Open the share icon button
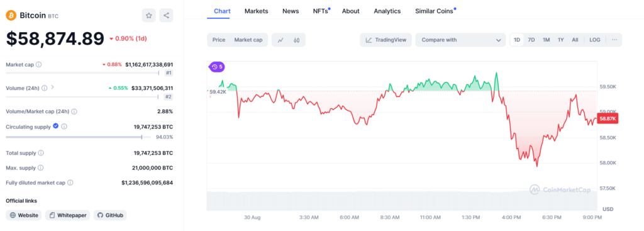 (166, 16)
